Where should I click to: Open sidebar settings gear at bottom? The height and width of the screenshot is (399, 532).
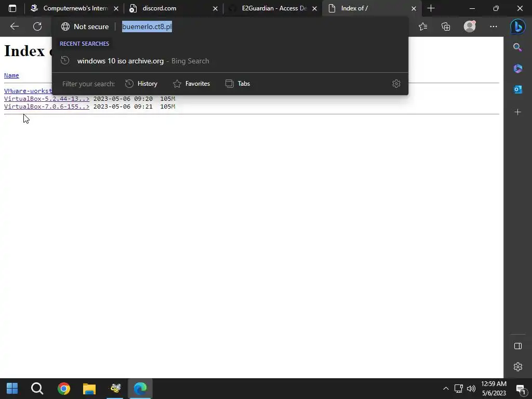[x=518, y=367]
